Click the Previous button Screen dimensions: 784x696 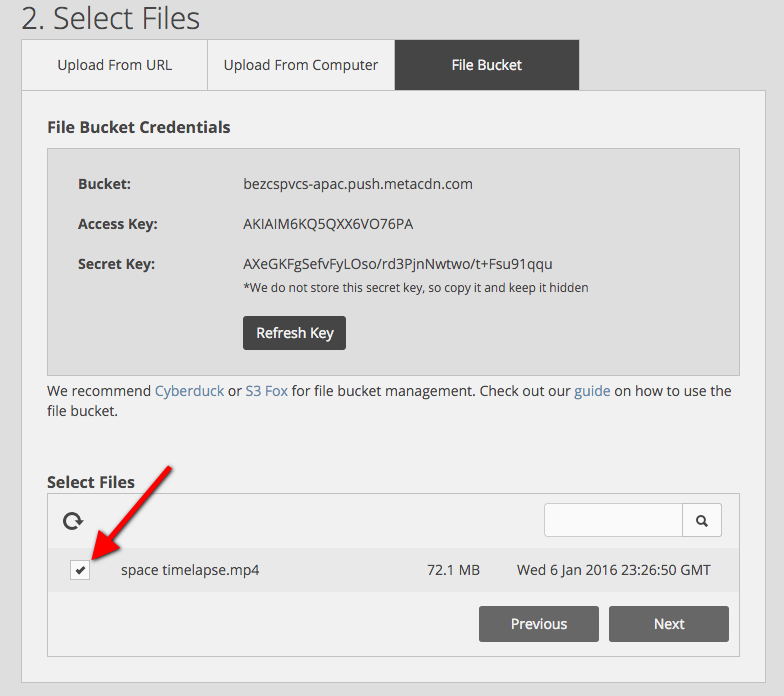[x=538, y=624]
